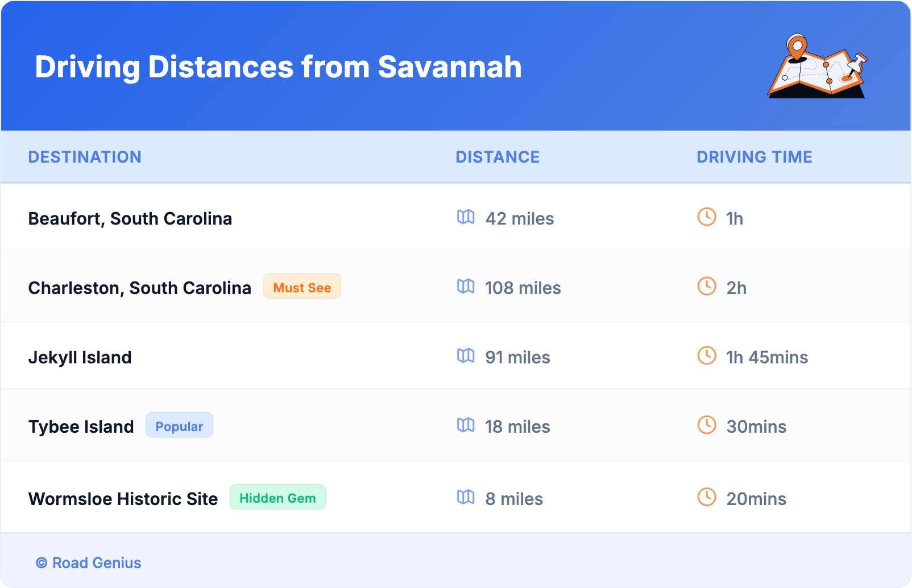
Task: Click the map icon beside 8 miles
Action: [x=466, y=498]
